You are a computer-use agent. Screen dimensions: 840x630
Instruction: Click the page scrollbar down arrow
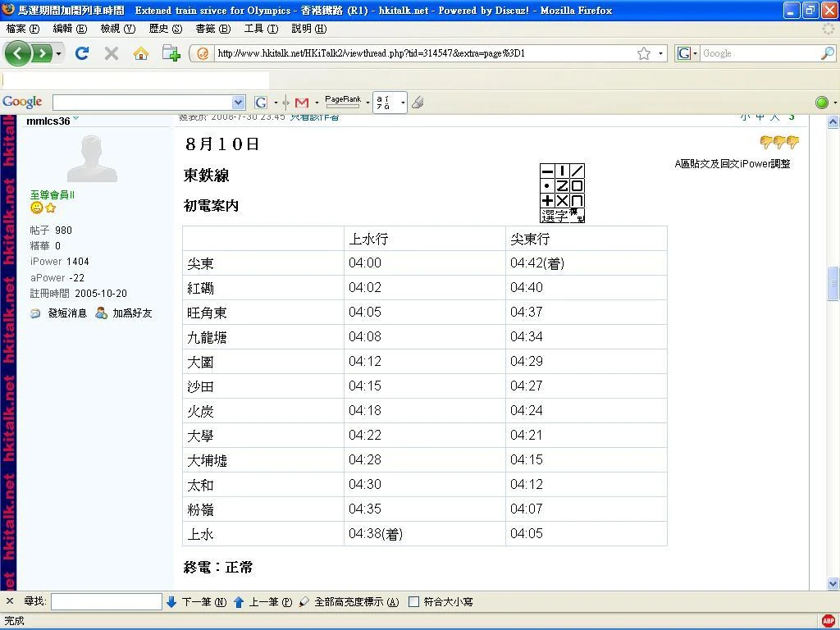833,583
